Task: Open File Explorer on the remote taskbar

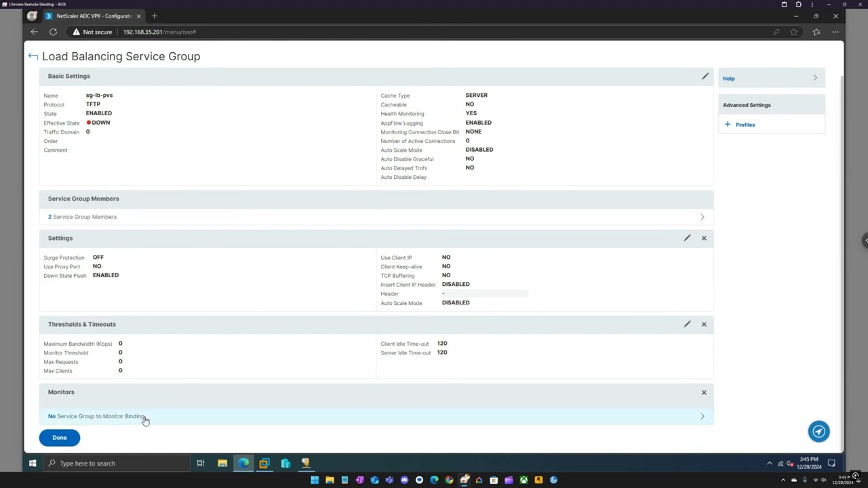Action: [x=222, y=464]
